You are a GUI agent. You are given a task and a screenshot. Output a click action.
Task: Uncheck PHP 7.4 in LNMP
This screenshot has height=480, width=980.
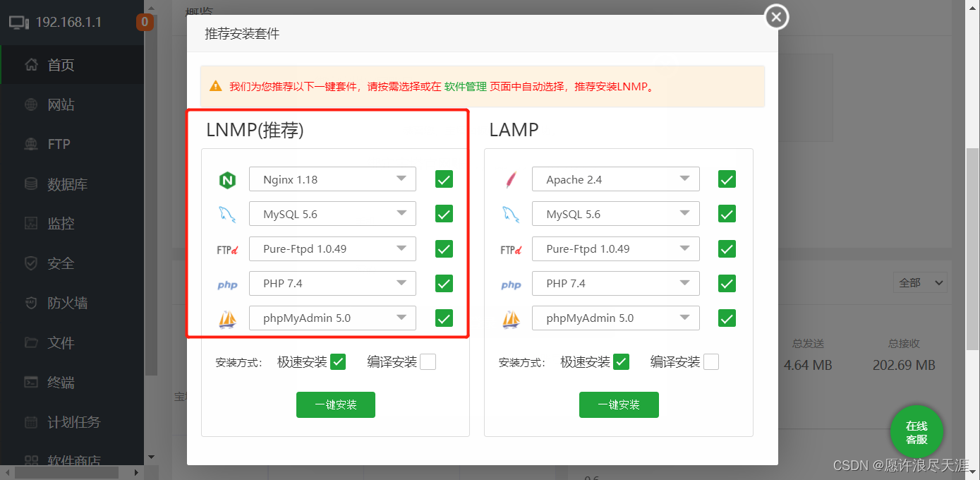click(444, 284)
